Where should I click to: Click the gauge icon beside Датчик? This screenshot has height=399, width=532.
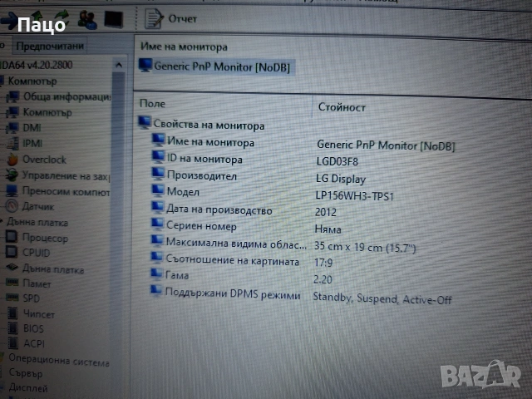12,205
